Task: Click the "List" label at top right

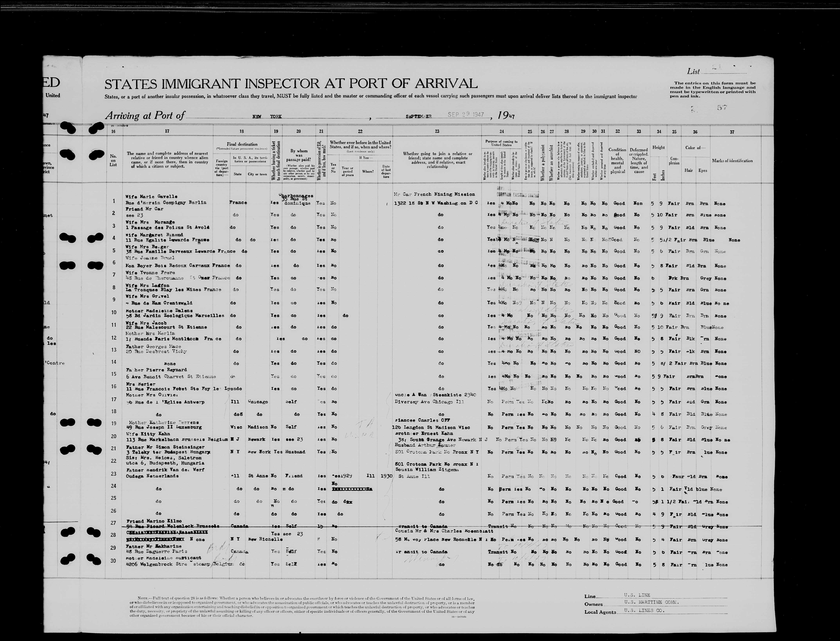Action: coord(693,71)
